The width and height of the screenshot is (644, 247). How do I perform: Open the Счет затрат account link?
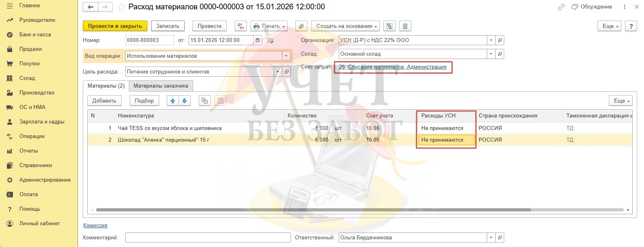point(392,67)
